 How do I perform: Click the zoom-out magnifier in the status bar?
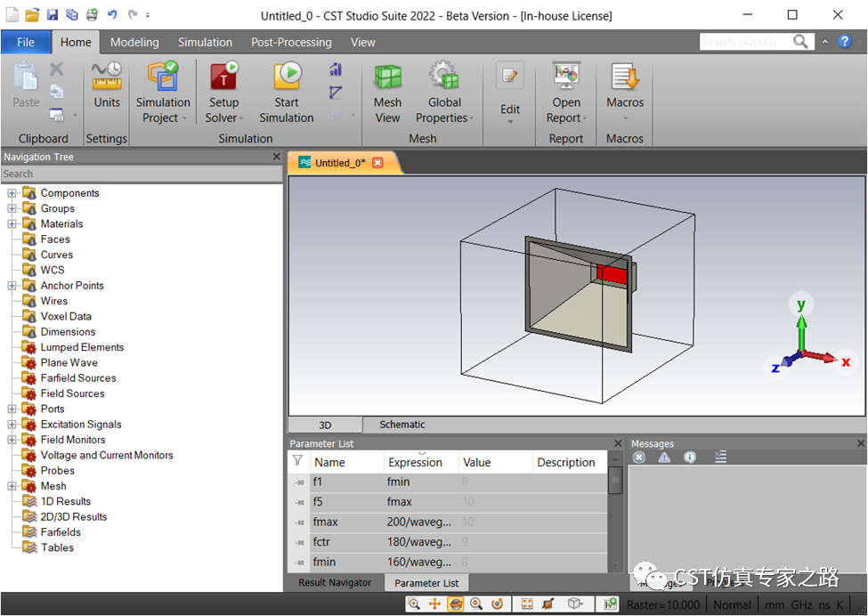[x=476, y=604]
